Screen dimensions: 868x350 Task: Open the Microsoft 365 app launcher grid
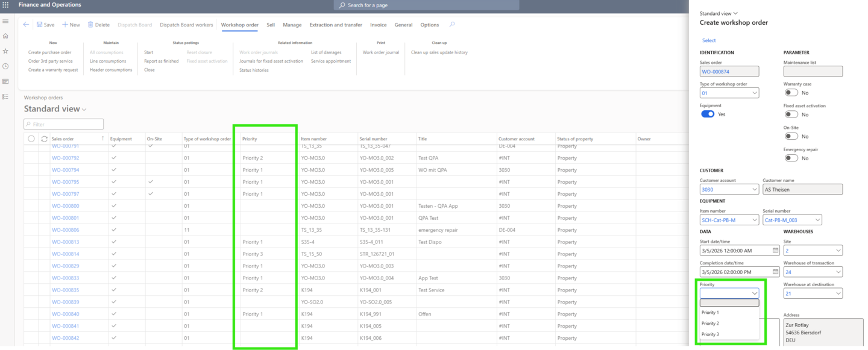(7, 5)
